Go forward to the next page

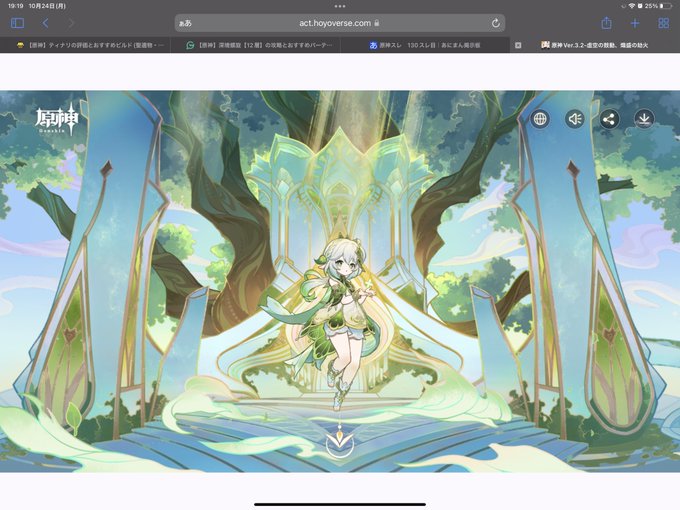coord(71,23)
